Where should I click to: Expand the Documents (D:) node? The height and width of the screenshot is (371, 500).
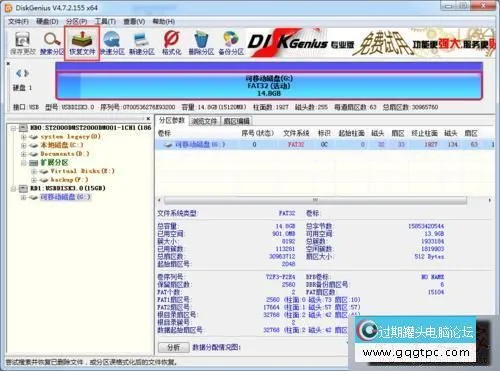coord(23,154)
